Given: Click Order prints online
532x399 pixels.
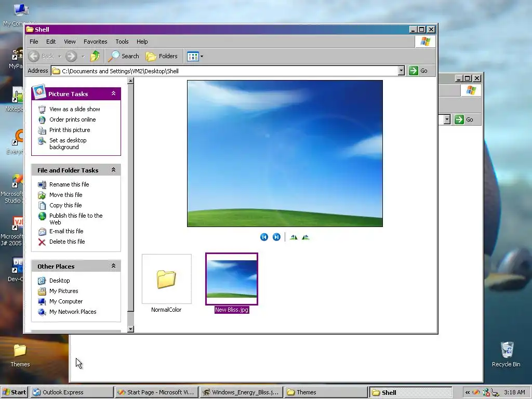Looking at the screenshot, I should coord(73,119).
